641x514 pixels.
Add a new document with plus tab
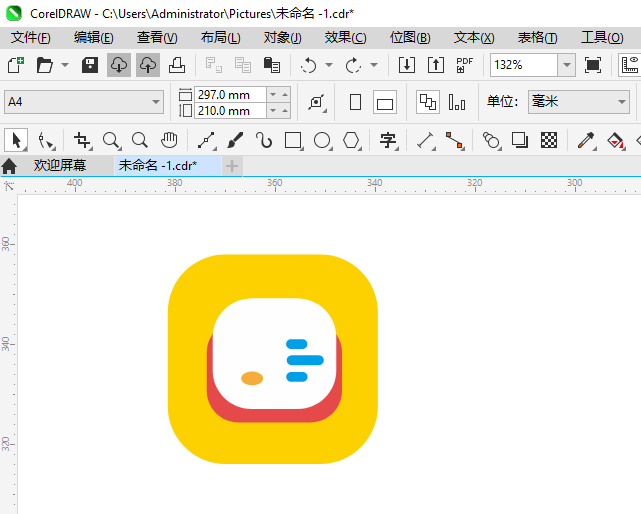(232, 166)
